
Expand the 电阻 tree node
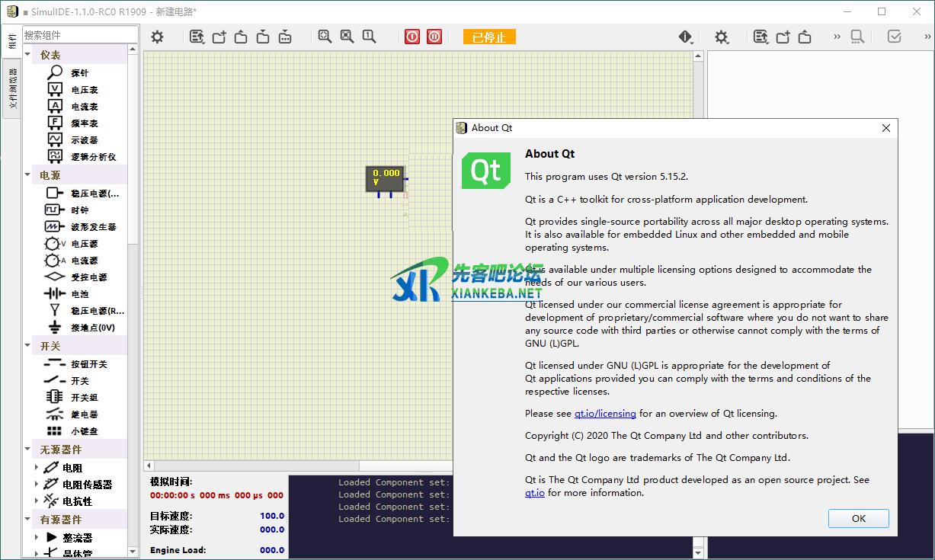tap(36, 468)
